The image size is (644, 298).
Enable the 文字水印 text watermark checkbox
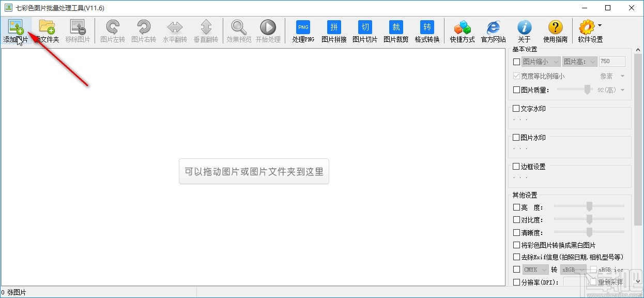[516, 108]
